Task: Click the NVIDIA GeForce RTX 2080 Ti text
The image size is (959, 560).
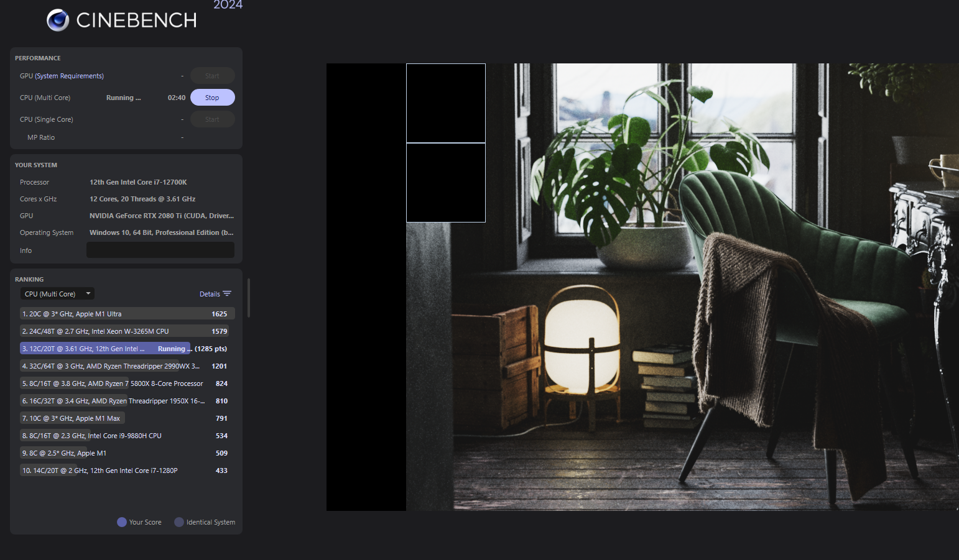Action: (x=162, y=216)
